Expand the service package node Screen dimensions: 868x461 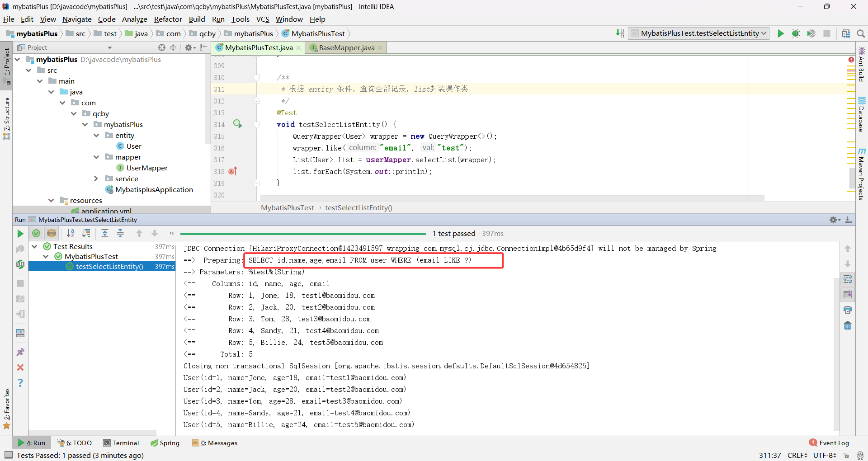(x=96, y=179)
